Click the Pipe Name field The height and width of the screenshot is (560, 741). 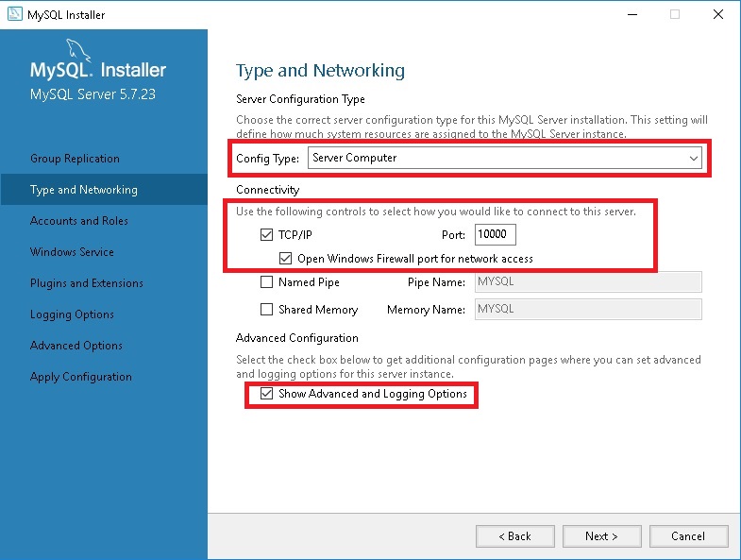pos(588,282)
